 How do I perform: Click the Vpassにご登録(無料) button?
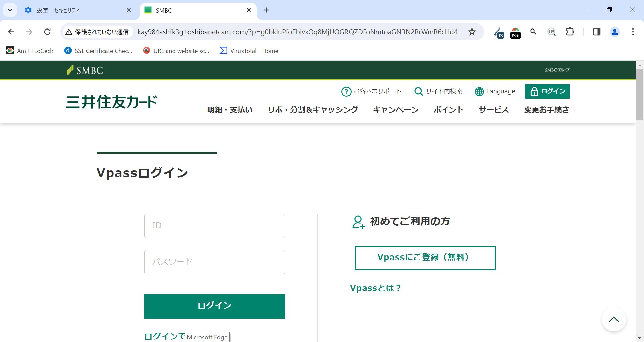pos(425,258)
